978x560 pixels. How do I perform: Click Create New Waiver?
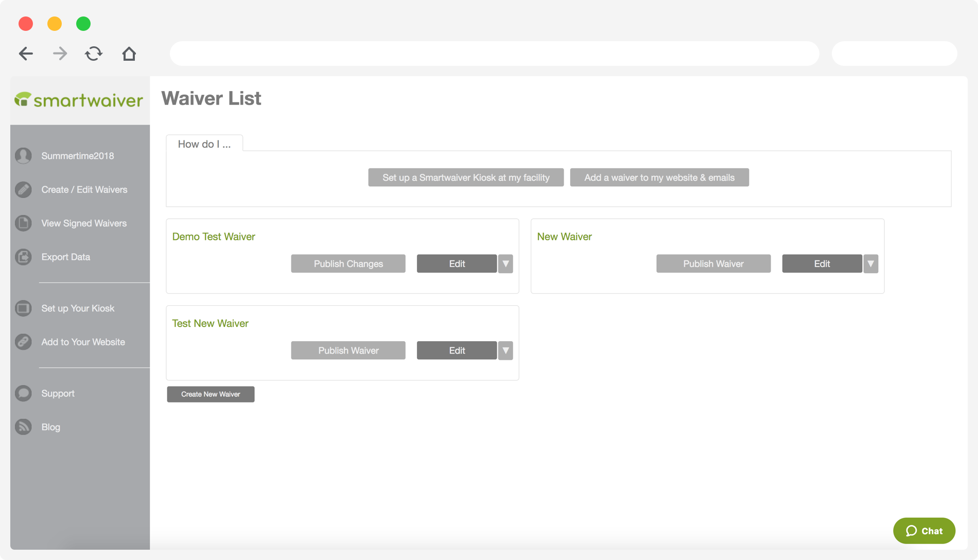(x=211, y=394)
